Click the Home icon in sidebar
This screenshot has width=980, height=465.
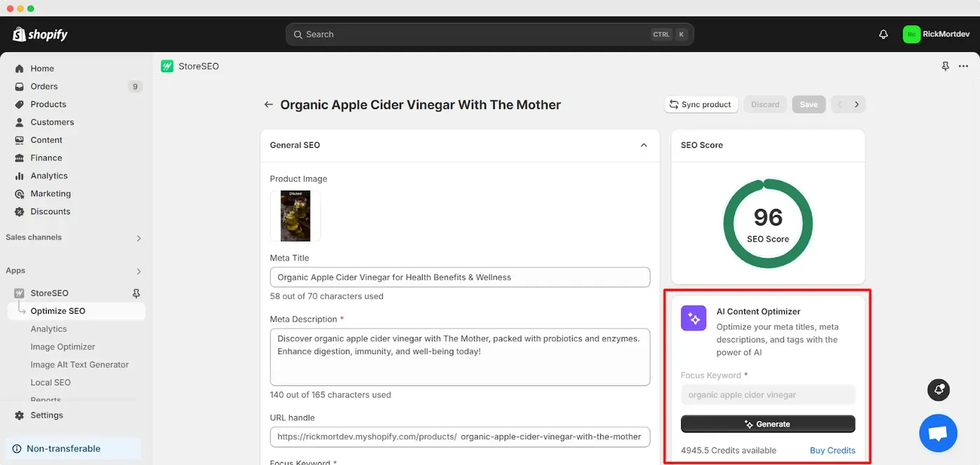coord(20,69)
